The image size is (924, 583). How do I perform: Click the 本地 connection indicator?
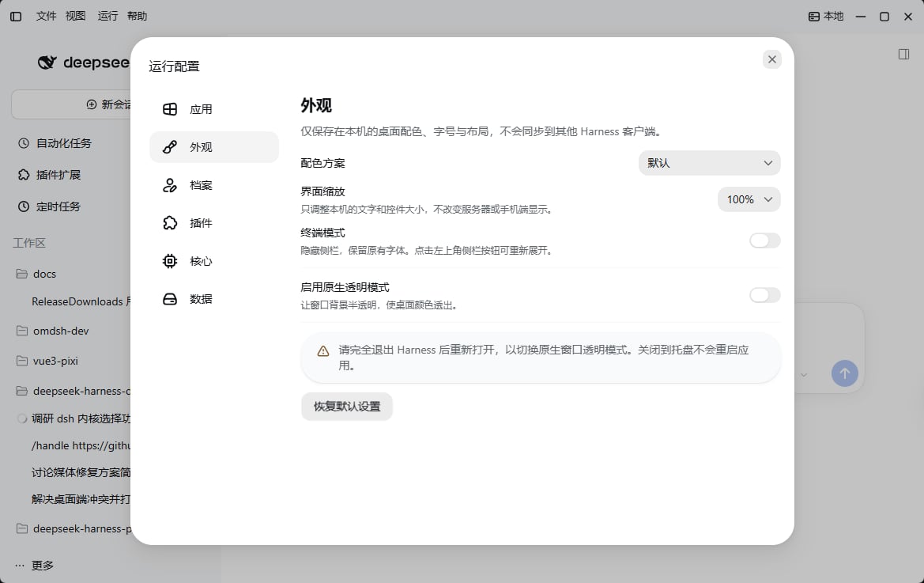[825, 17]
